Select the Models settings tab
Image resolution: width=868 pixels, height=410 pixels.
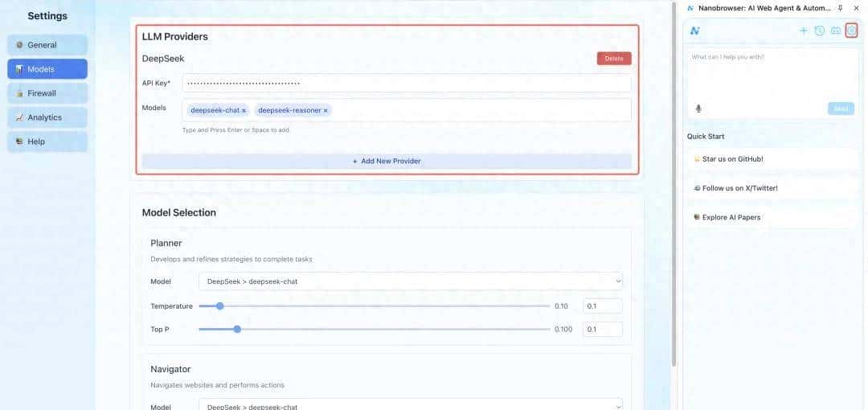pos(47,69)
